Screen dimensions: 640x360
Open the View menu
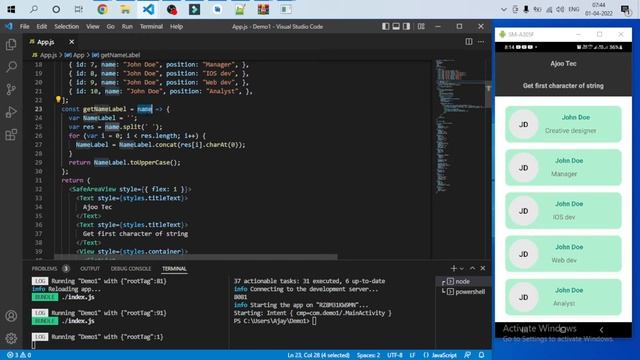[93, 27]
